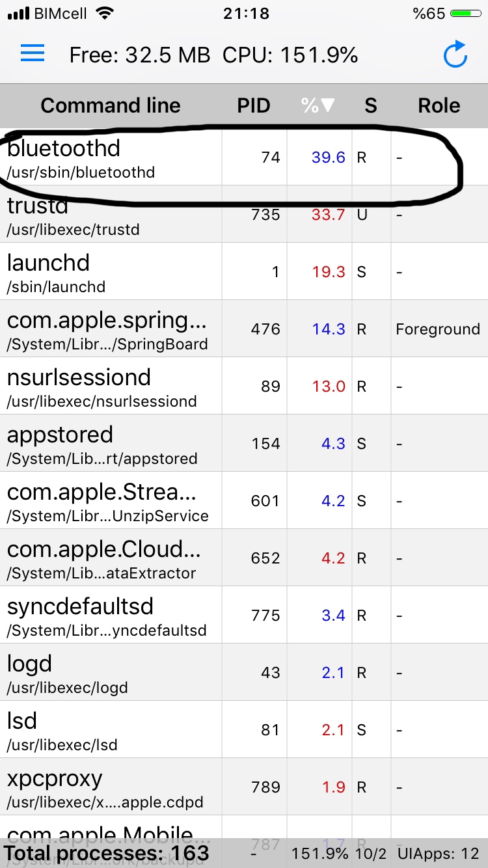
Task: Sort by Role column header
Action: tap(439, 105)
